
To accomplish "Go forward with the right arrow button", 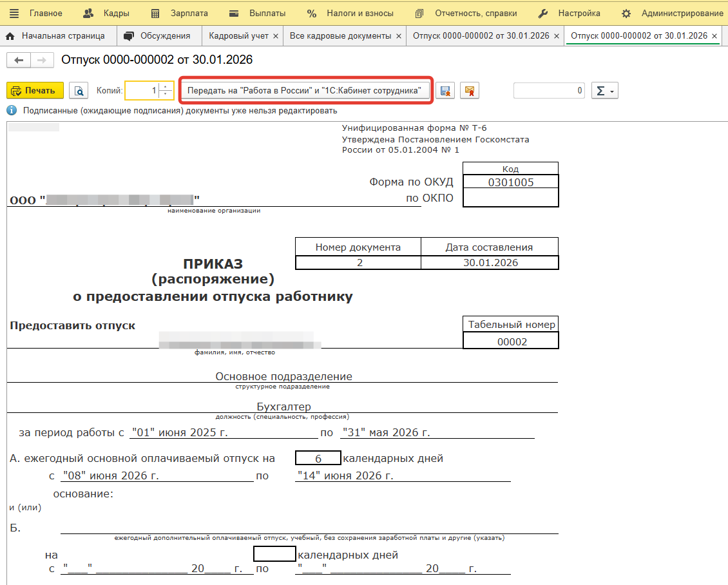I will (42, 60).
